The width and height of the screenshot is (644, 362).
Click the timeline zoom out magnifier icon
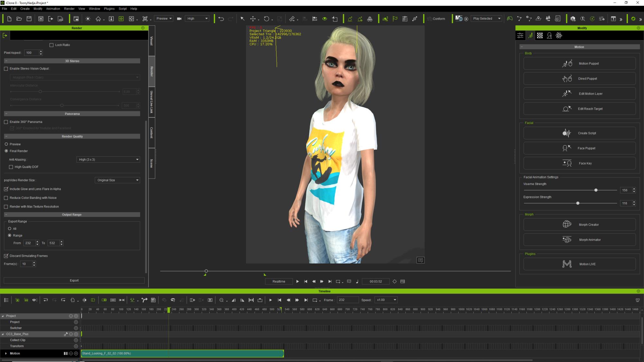221,300
